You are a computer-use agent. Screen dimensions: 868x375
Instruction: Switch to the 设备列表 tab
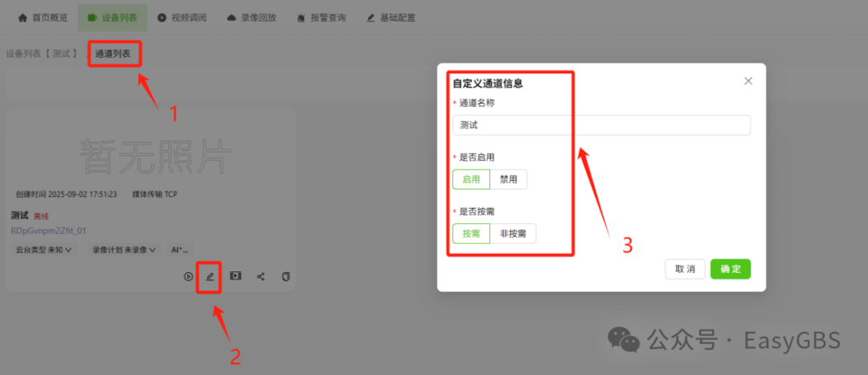click(x=113, y=18)
